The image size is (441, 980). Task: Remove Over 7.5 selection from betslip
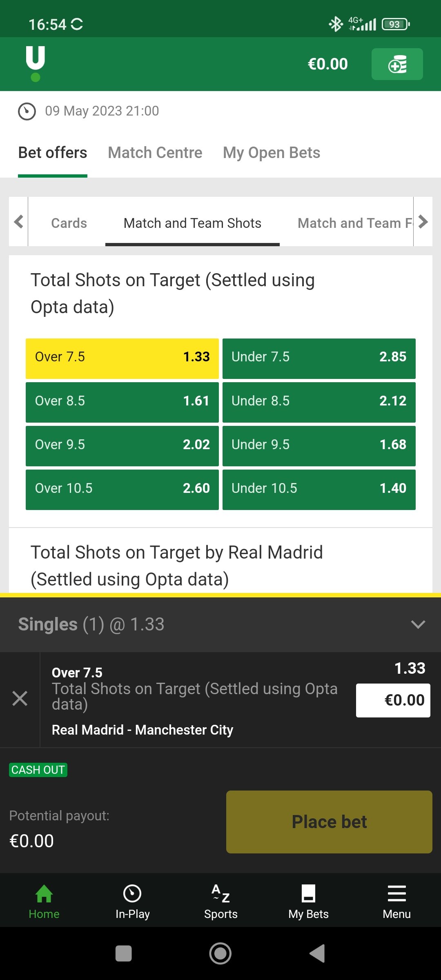click(20, 699)
